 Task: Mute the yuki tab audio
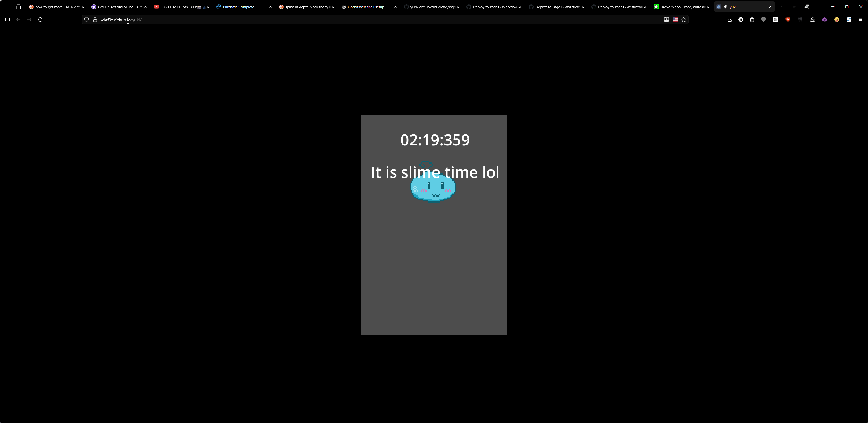coord(726,7)
